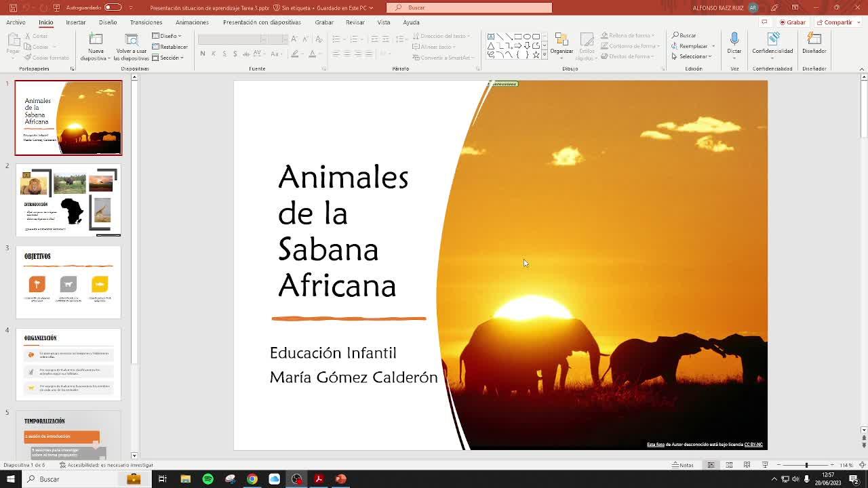
Task: Select the Objetivos slide thumbnail
Action: pyautogui.click(x=68, y=282)
